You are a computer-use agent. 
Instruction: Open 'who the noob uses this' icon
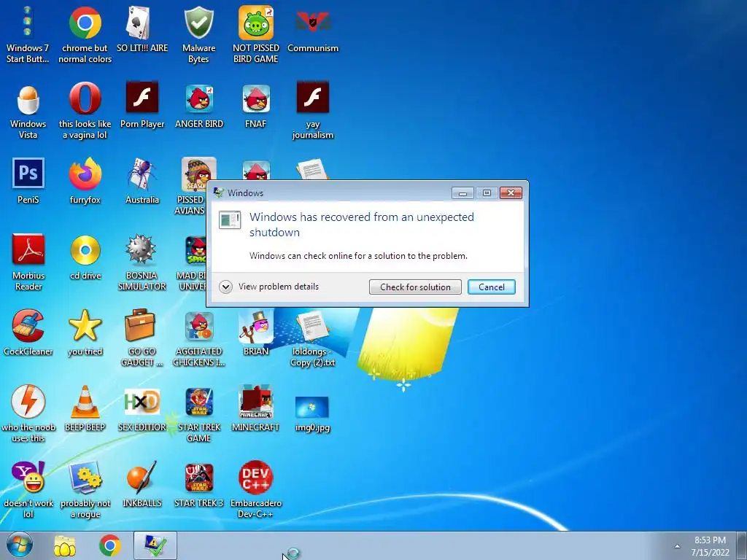pyautogui.click(x=28, y=413)
